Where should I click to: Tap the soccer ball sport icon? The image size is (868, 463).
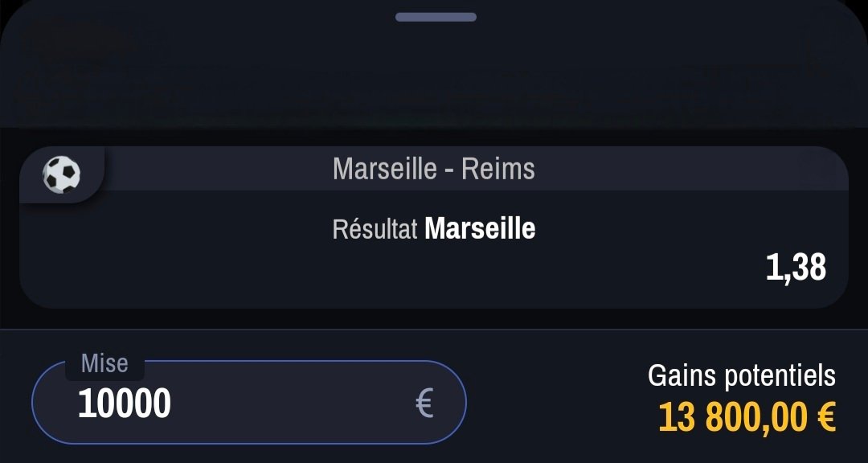click(x=61, y=174)
